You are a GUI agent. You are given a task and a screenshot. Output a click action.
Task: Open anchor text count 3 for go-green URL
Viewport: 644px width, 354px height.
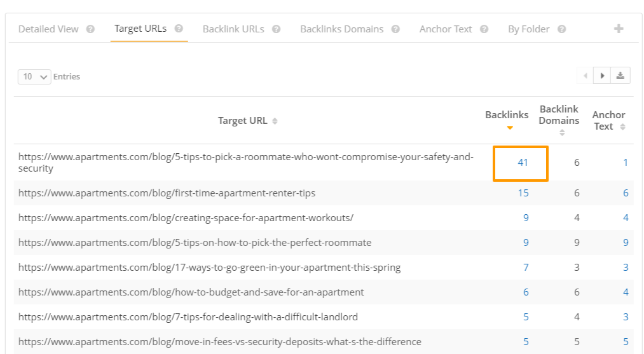[x=626, y=268]
